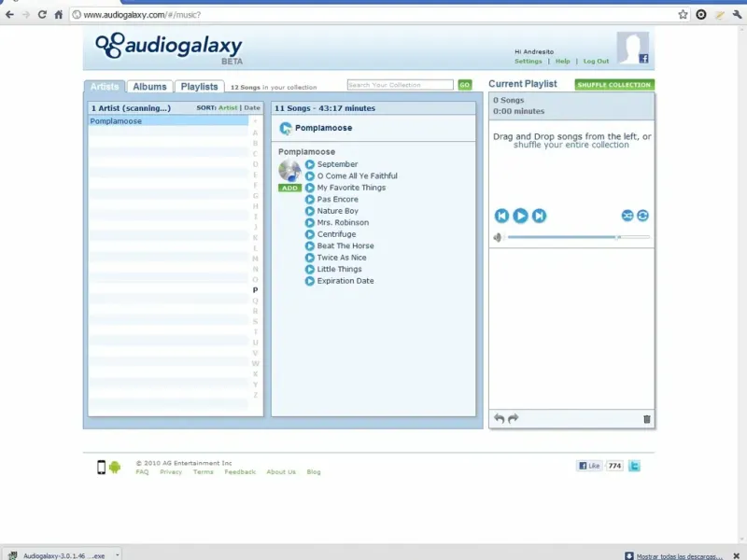Go to the browser home page
Screen dimensions: 747x560
coord(59,15)
